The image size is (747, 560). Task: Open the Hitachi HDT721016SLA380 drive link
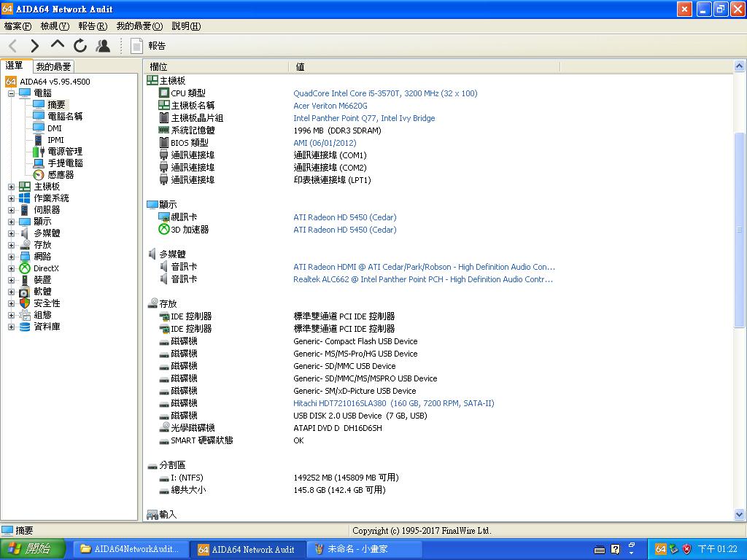(x=393, y=403)
